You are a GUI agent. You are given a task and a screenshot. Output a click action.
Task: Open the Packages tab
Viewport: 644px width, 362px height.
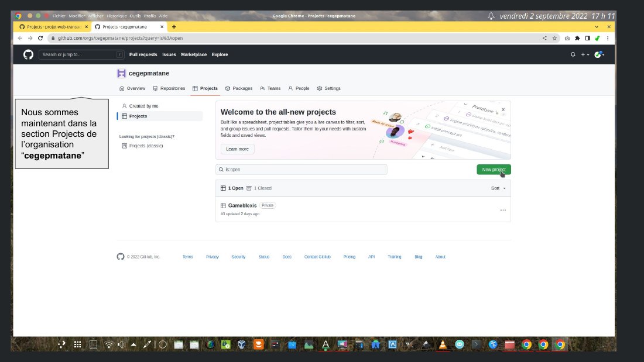click(x=239, y=88)
